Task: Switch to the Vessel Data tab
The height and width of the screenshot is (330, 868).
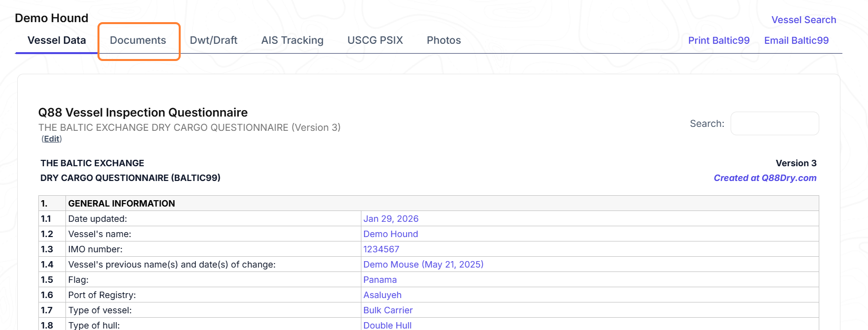Action: [57, 40]
